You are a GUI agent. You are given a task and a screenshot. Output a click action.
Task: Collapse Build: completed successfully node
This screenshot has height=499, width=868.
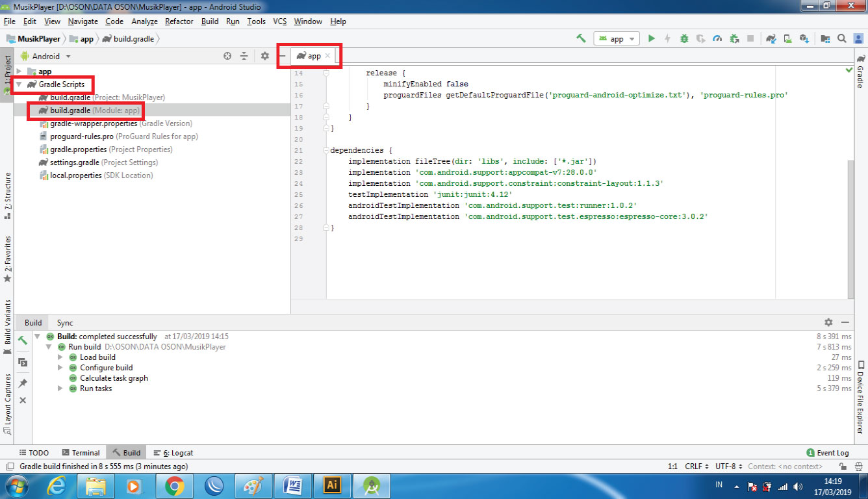[x=37, y=337]
